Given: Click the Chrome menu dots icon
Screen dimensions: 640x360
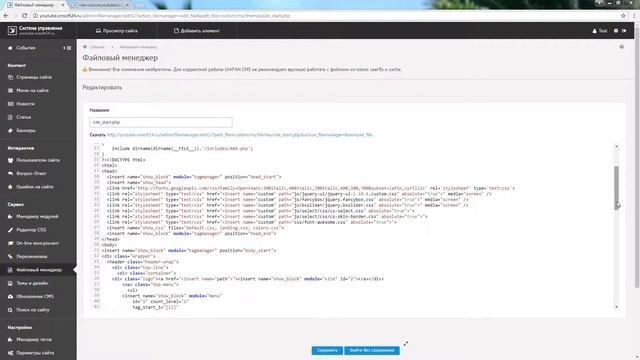Looking at the screenshot, I should [634, 16].
